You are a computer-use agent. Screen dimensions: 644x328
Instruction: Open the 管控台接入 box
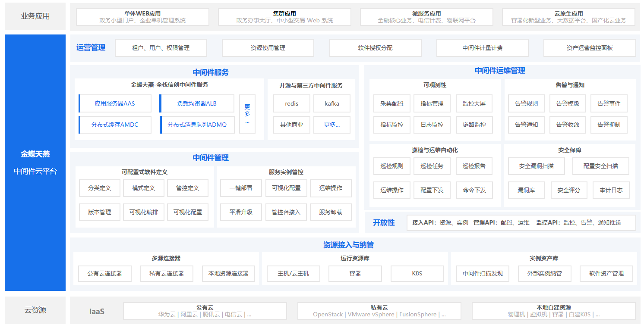pyautogui.click(x=286, y=212)
